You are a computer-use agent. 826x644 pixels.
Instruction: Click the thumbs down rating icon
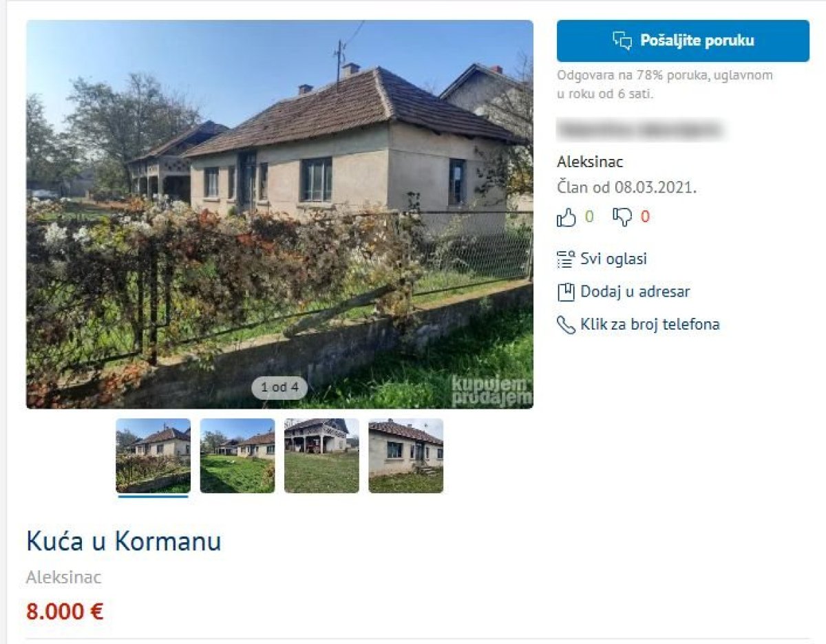(x=622, y=217)
